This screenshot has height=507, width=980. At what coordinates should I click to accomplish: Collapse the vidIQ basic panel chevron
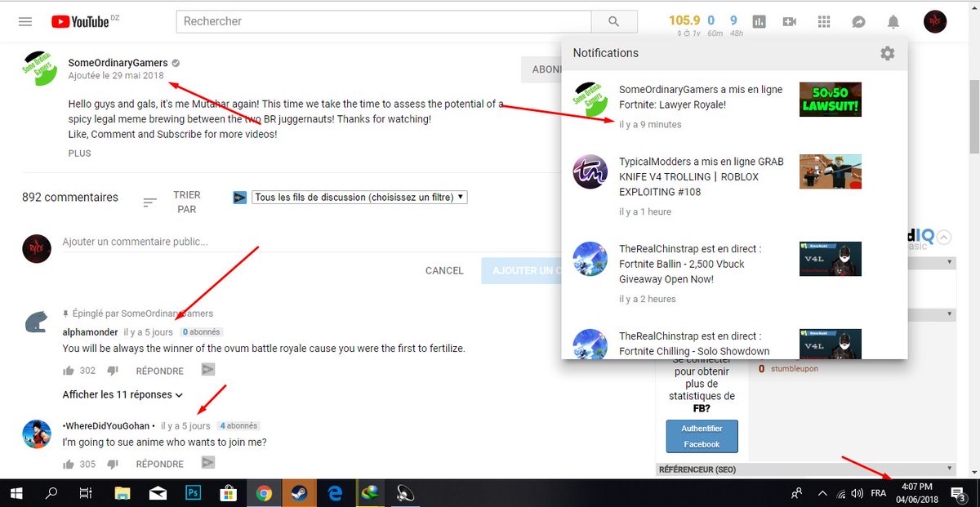tap(943, 238)
